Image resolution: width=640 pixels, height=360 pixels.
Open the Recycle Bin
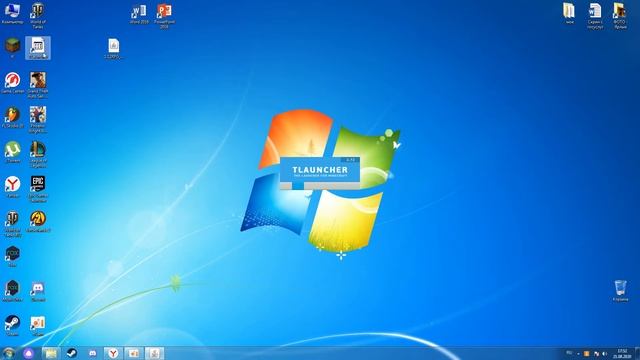620,291
